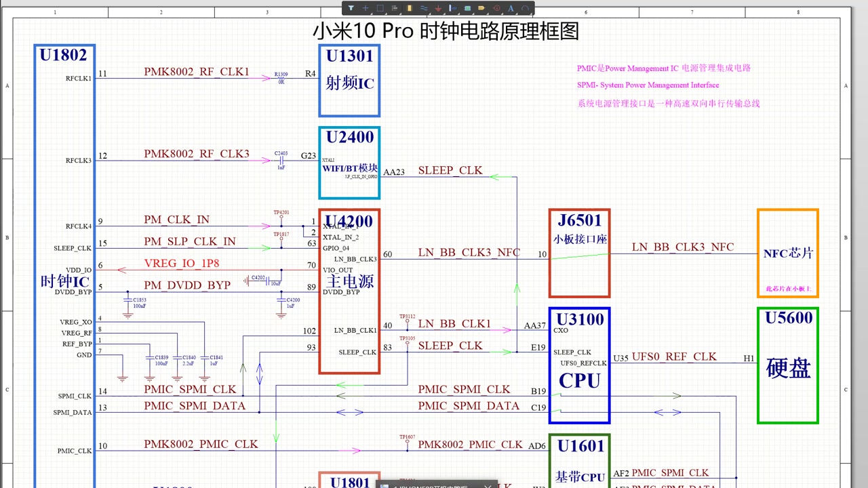Click LN_BB_CLK3_NFC label beside NFC芯片

pos(683,247)
